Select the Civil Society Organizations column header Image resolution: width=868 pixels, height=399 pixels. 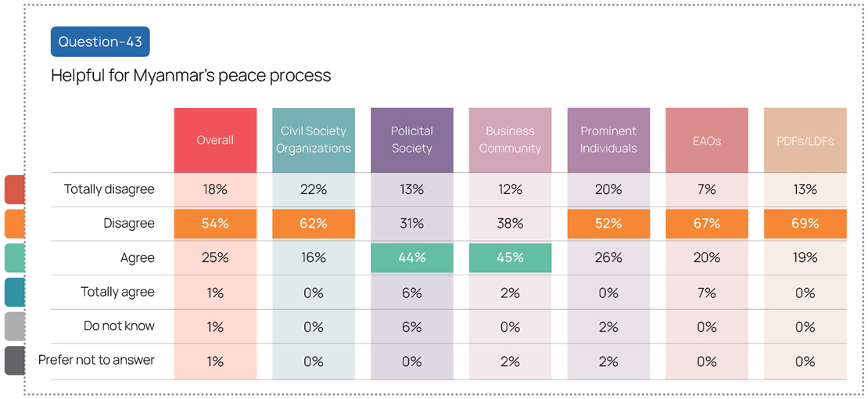pyautogui.click(x=314, y=140)
